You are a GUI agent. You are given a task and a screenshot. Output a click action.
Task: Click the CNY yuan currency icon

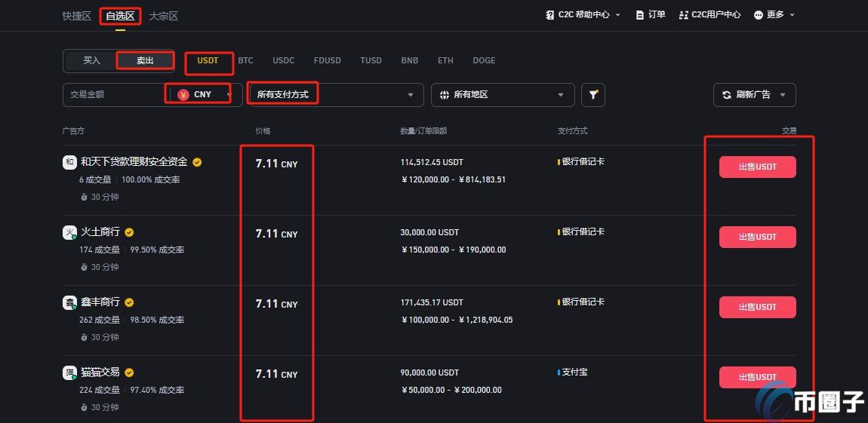coord(183,94)
